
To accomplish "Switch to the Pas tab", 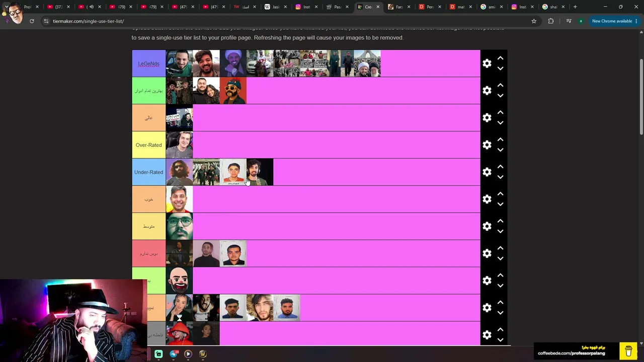I will [x=336, y=7].
